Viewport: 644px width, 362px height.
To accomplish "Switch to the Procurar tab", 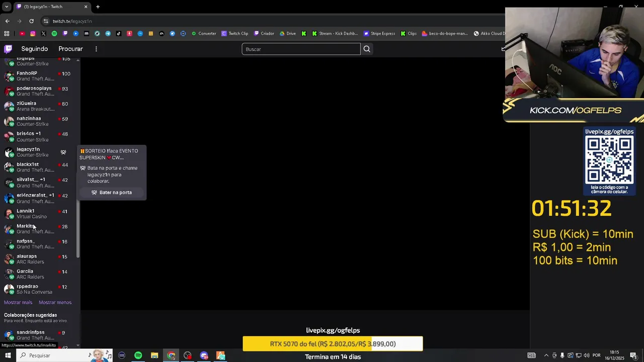I will click(70, 49).
